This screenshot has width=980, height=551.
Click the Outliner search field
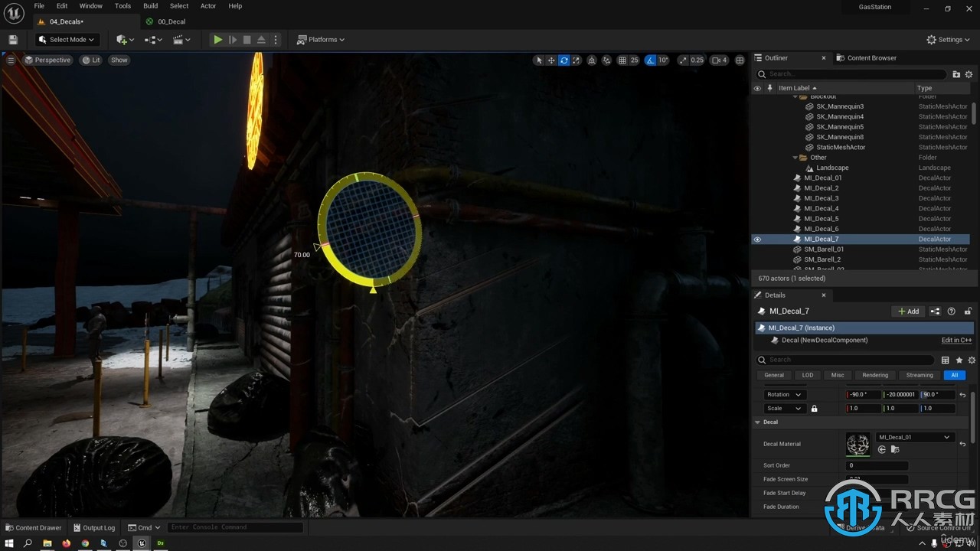click(851, 74)
